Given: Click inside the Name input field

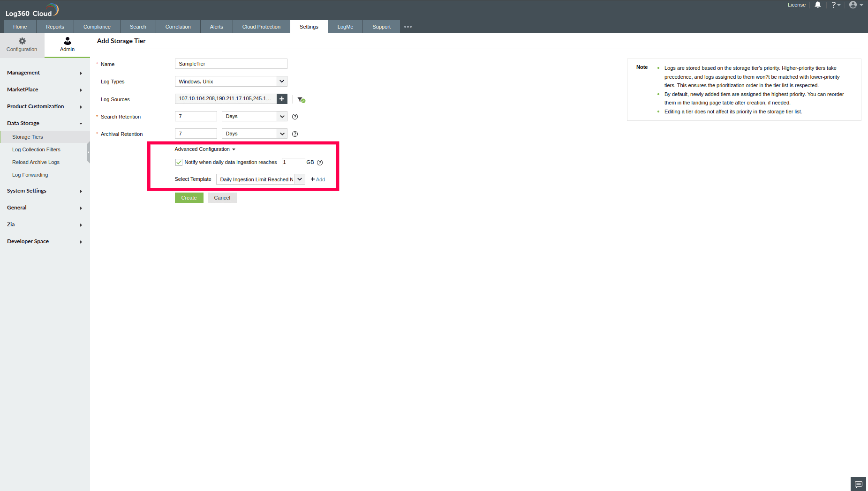Looking at the screenshot, I should [x=230, y=64].
